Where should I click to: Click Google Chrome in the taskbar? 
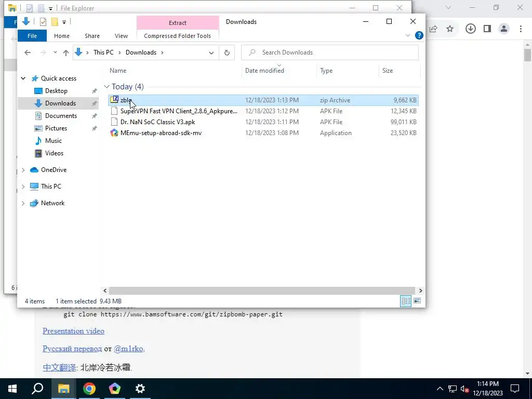(x=89, y=389)
